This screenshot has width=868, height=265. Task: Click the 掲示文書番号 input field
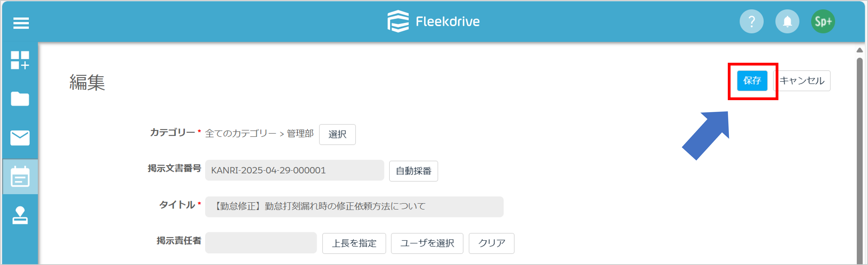click(x=295, y=170)
